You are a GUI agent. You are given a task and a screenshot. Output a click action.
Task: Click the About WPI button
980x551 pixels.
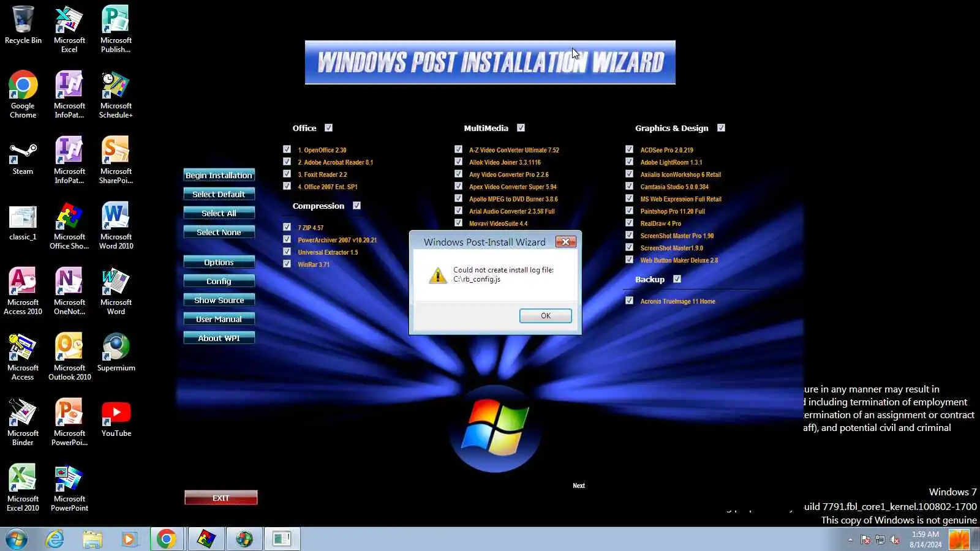[219, 338]
